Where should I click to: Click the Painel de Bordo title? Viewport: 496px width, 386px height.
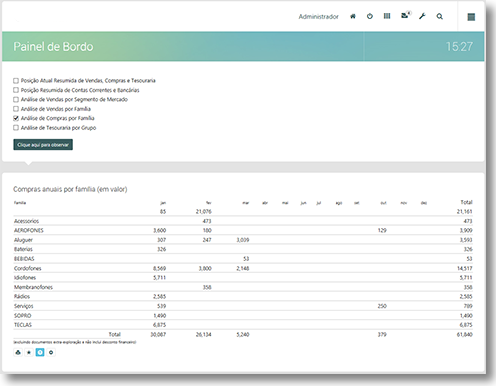pos(53,46)
